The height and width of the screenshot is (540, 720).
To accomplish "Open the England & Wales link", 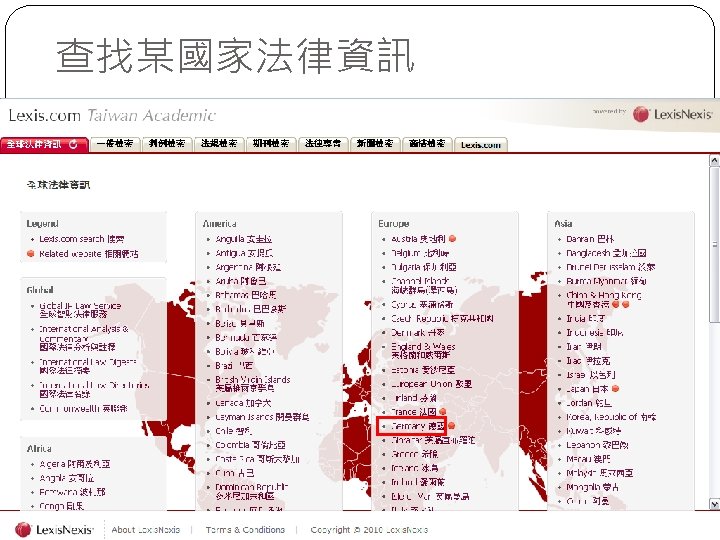I will (423, 350).
